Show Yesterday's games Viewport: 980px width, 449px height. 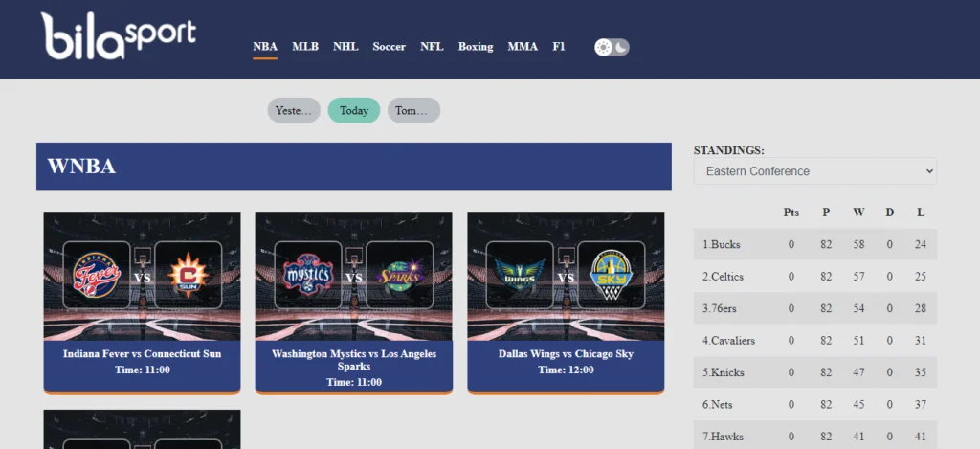pos(294,111)
